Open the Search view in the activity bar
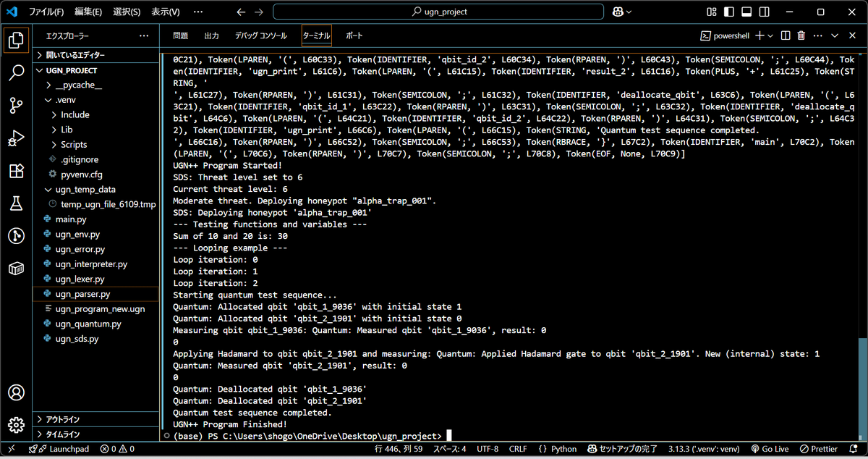The image size is (868, 459). [x=16, y=72]
